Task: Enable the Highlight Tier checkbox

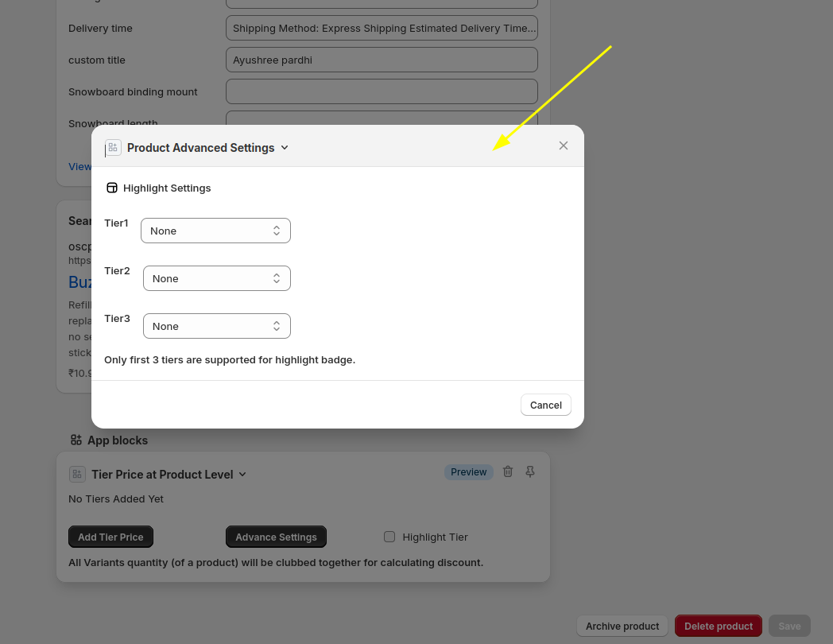Action: point(389,537)
